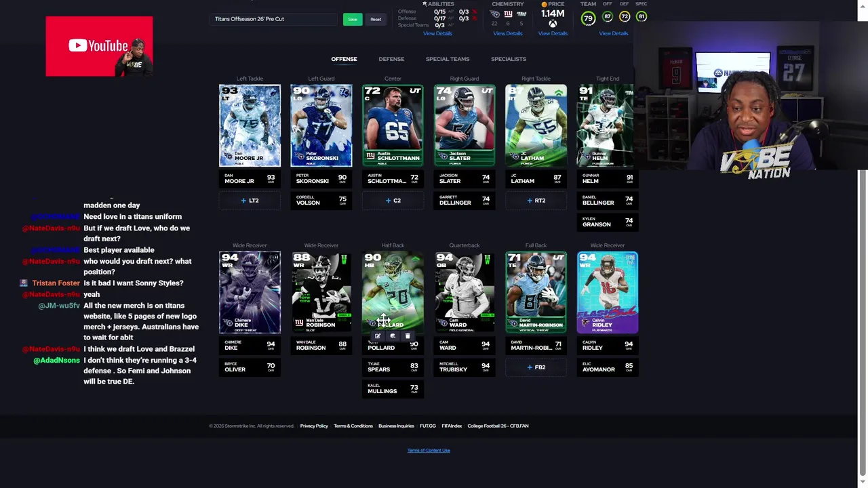Image resolution: width=868 pixels, height=488 pixels.
Task: Click the 87 OFF rating circle
Action: click(x=608, y=17)
